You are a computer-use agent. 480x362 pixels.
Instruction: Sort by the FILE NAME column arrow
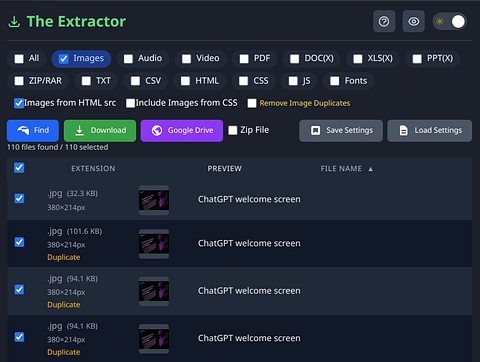click(x=370, y=169)
